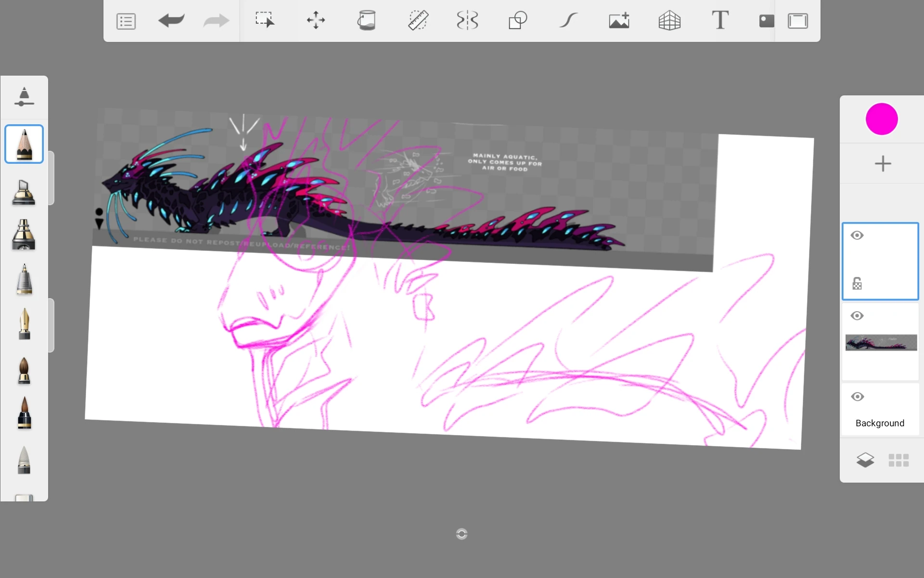Activate the Symmetry tool
The width and height of the screenshot is (924, 578).
(467, 21)
